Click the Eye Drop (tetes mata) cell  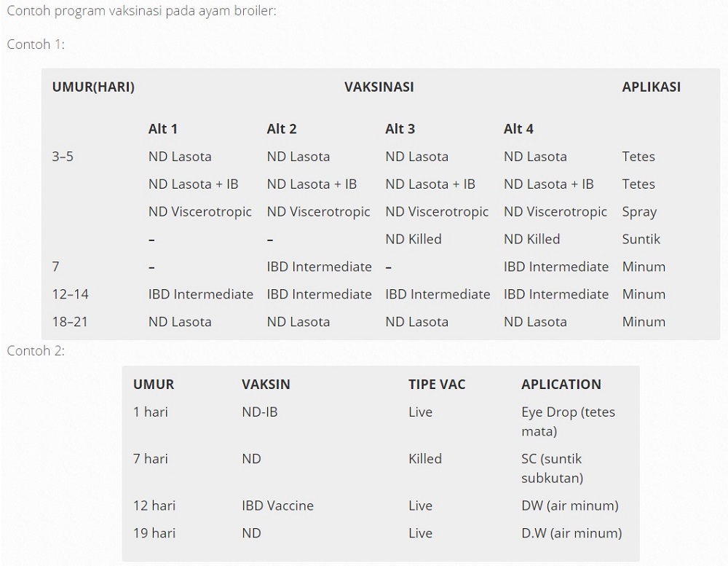pyautogui.click(x=569, y=422)
